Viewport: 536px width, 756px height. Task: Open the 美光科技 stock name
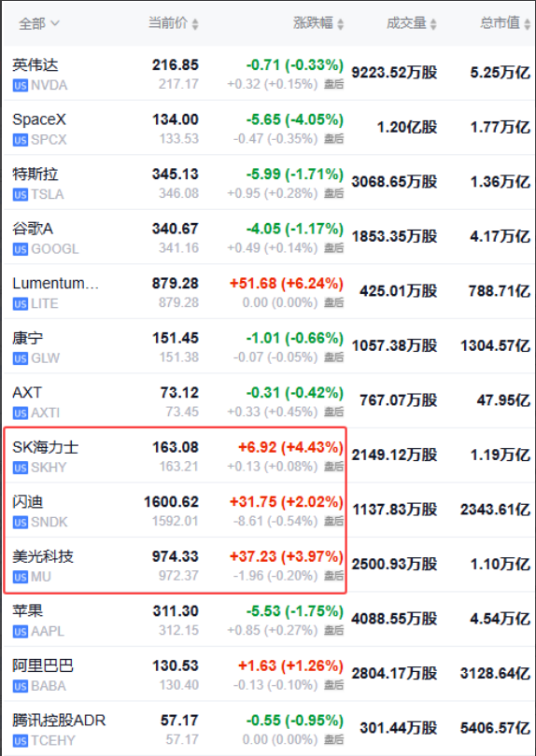tap(43, 556)
